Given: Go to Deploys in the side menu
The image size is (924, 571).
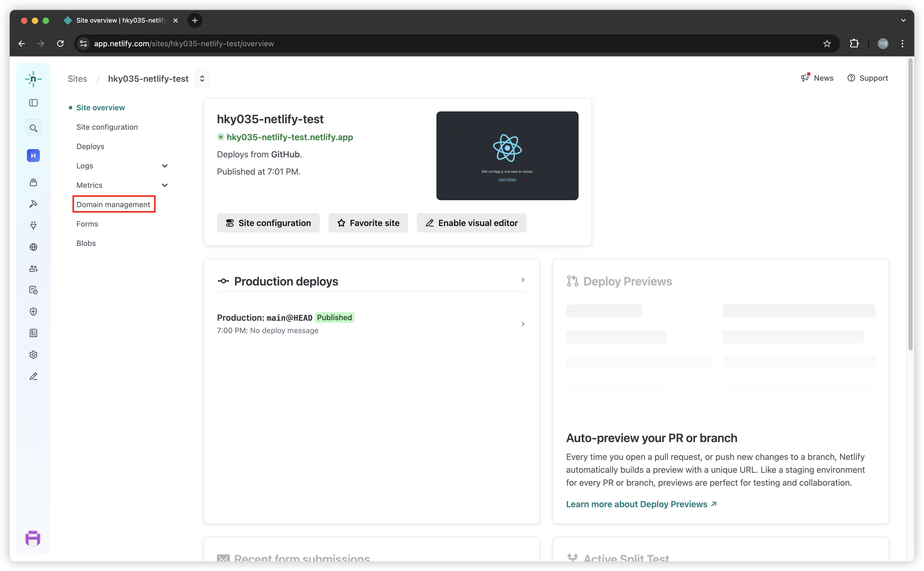Looking at the screenshot, I should [90, 146].
